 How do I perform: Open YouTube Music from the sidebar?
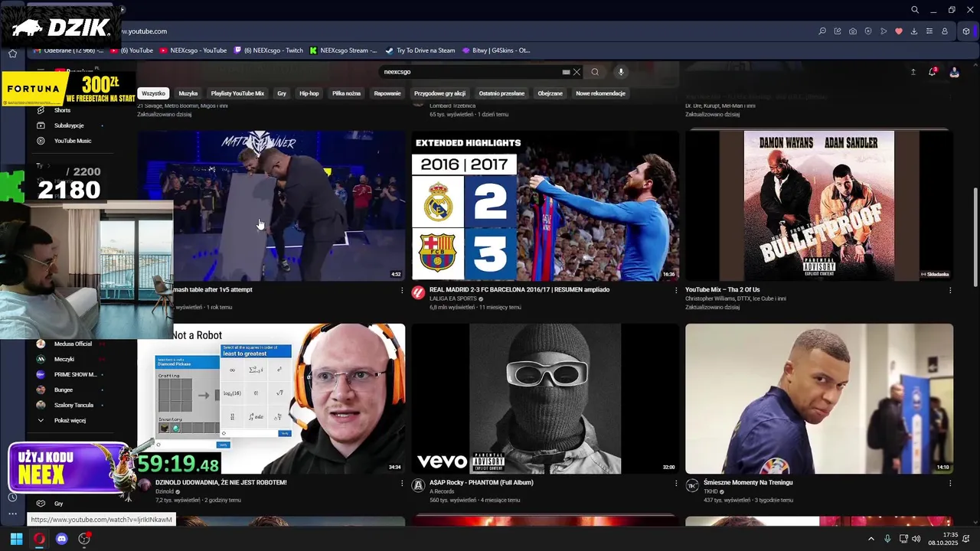coord(72,141)
